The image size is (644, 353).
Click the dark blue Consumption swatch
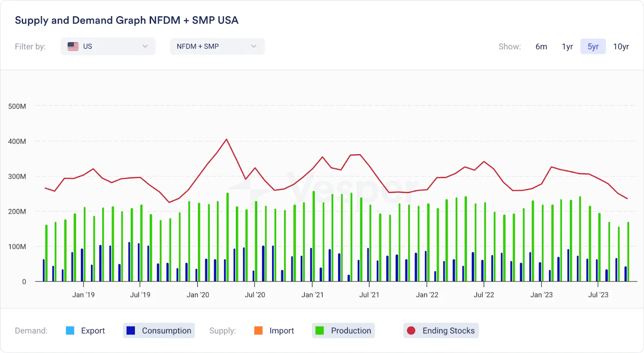click(x=130, y=330)
